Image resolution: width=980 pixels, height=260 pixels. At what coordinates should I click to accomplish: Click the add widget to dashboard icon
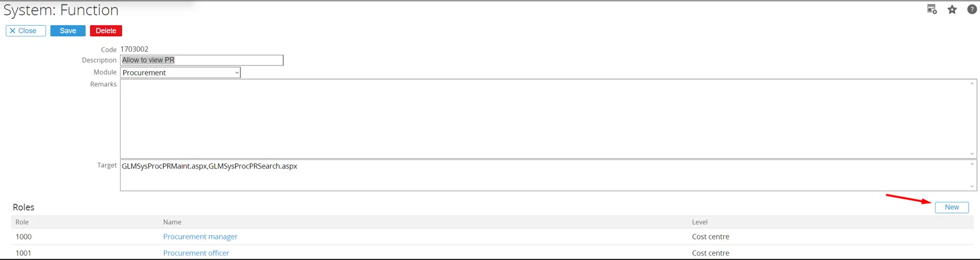932,10
